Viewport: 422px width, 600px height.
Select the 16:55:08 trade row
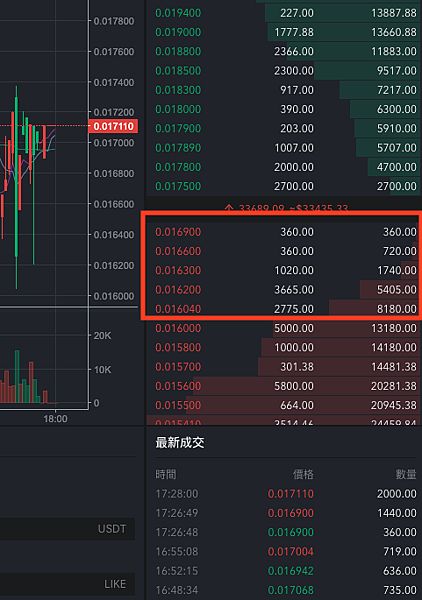286,551
